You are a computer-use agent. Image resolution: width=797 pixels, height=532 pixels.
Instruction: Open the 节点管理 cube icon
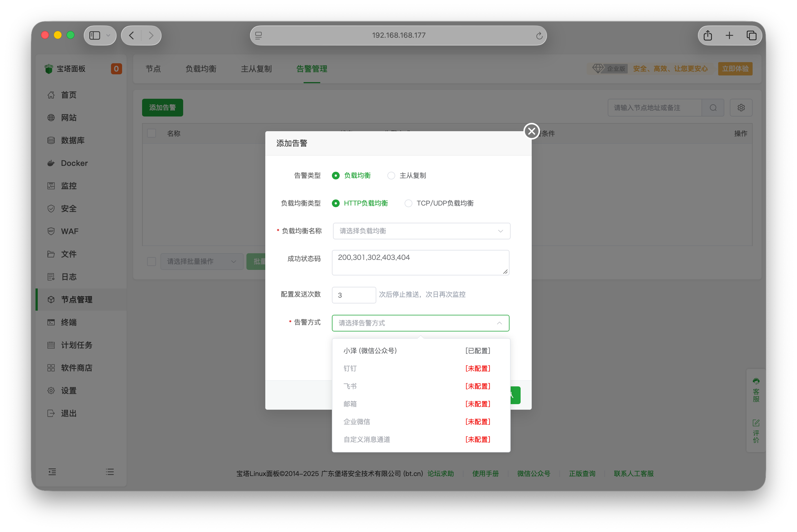[51, 300]
